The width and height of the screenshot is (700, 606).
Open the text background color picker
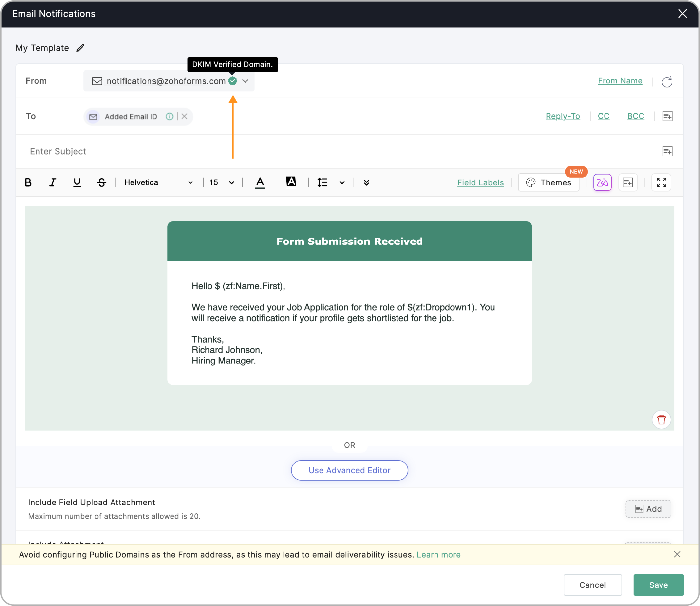(291, 182)
